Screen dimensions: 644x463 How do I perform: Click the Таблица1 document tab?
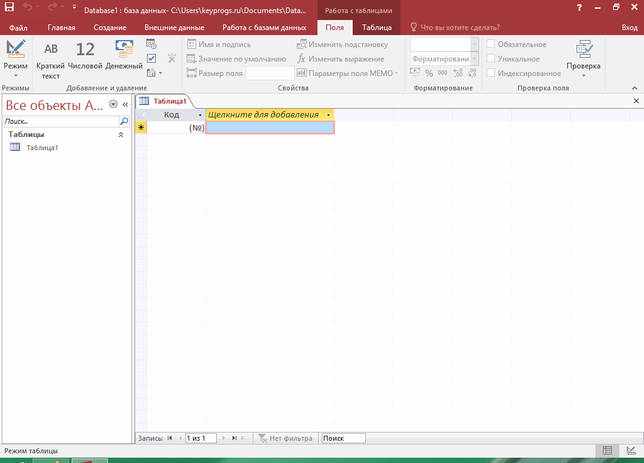click(164, 101)
